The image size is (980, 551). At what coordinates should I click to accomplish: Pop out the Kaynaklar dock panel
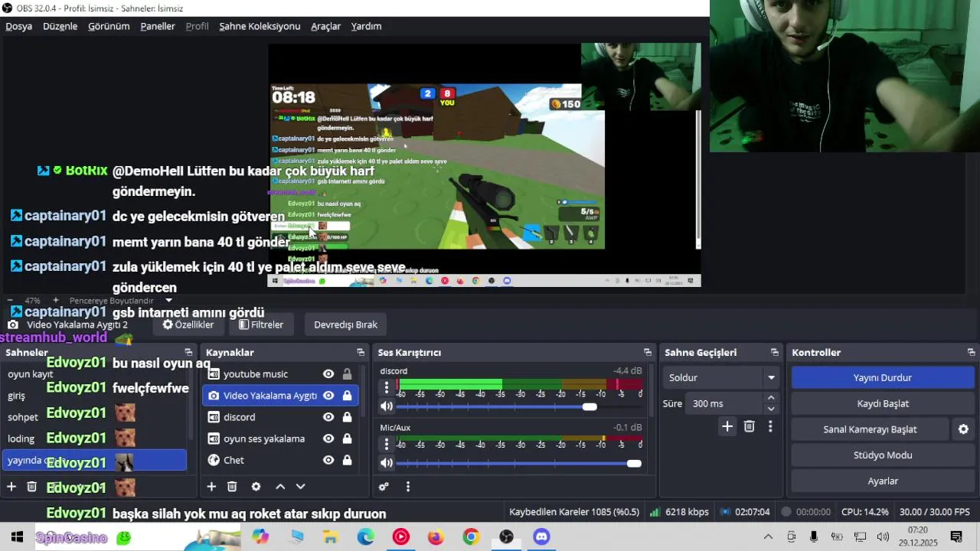click(361, 353)
